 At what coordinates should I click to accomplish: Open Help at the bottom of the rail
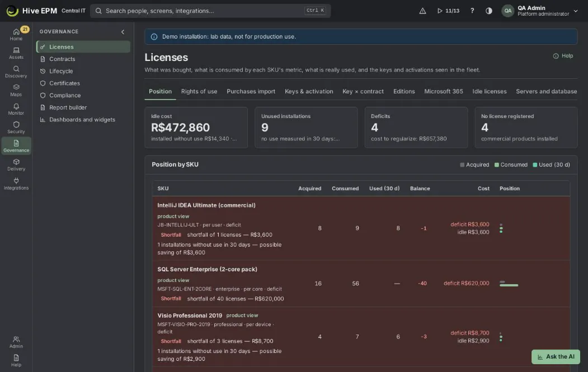tap(16, 360)
